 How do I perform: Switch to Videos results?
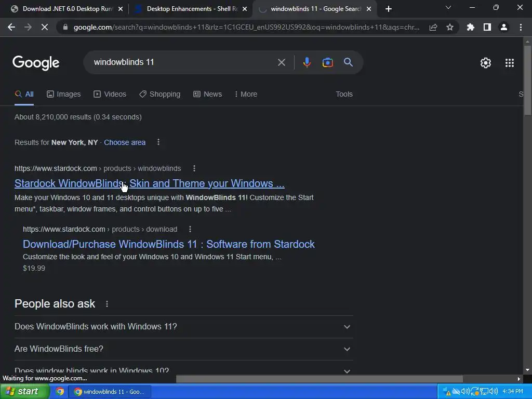click(x=110, y=94)
